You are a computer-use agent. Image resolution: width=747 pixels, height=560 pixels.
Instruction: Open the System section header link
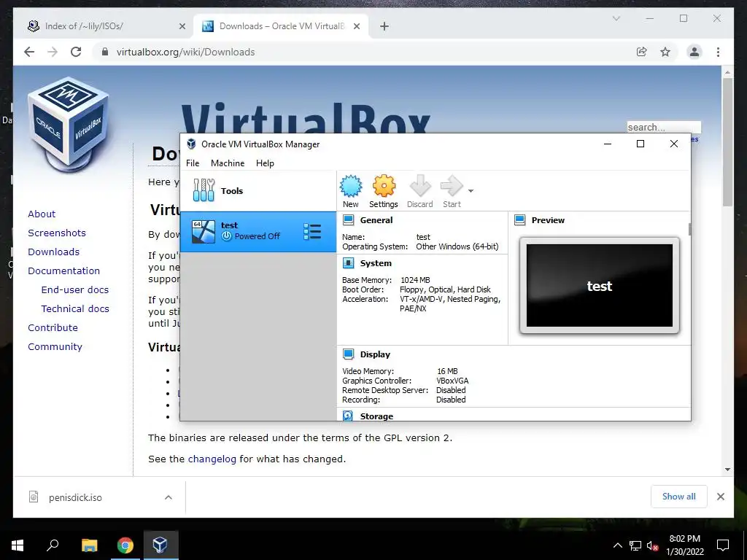376,262
